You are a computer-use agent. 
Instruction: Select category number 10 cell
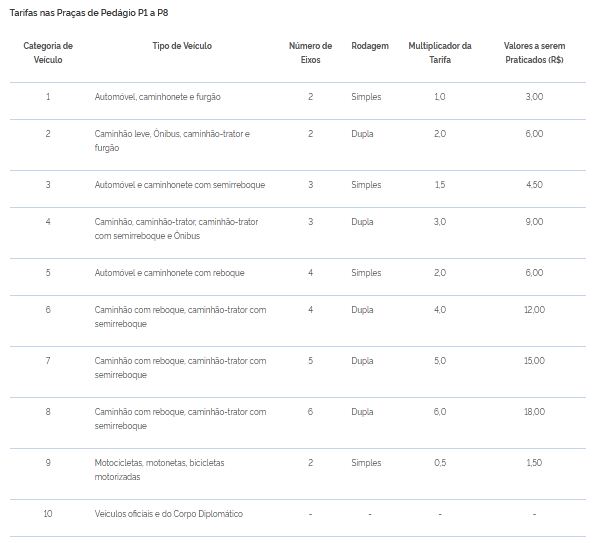[x=48, y=514]
